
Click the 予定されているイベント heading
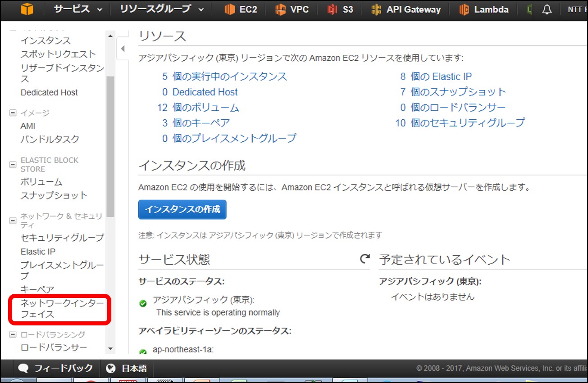click(x=445, y=259)
